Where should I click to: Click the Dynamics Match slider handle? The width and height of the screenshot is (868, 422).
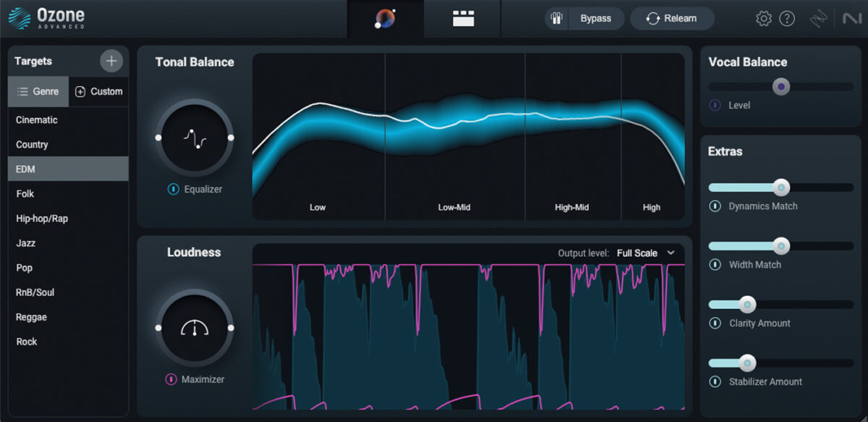pos(780,187)
